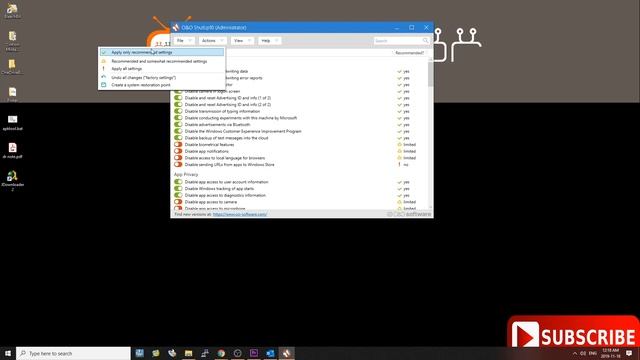Screen dimensions: 640x360
Task: Maximize the O&O ShutUp10 window
Action: coord(411,27)
